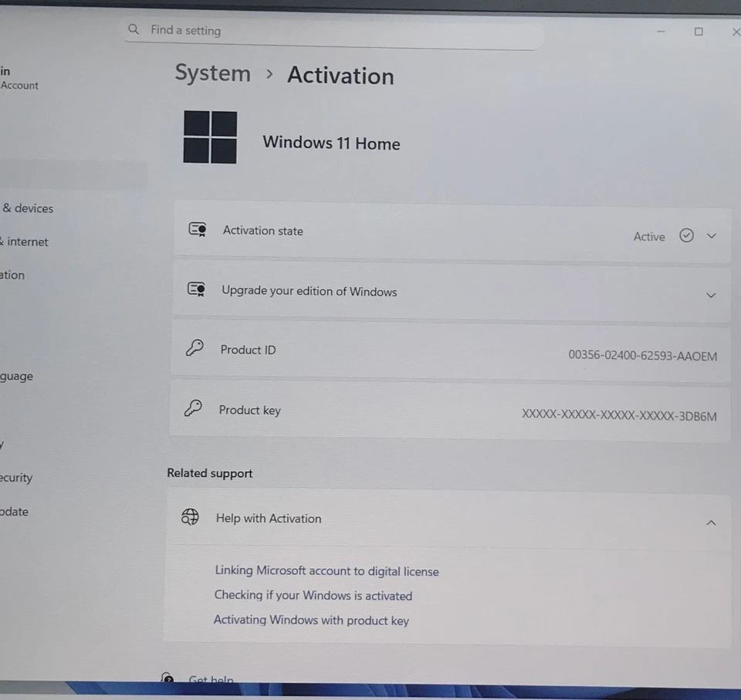Screen dimensions: 741x700
Task: Click the Related support heading
Action: click(x=210, y=473)
